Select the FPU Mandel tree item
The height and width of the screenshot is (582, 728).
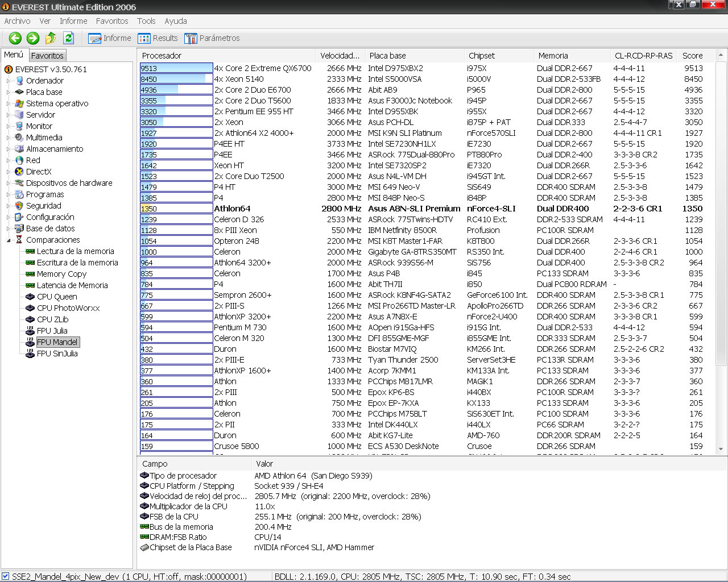click(x=57, y=342)
